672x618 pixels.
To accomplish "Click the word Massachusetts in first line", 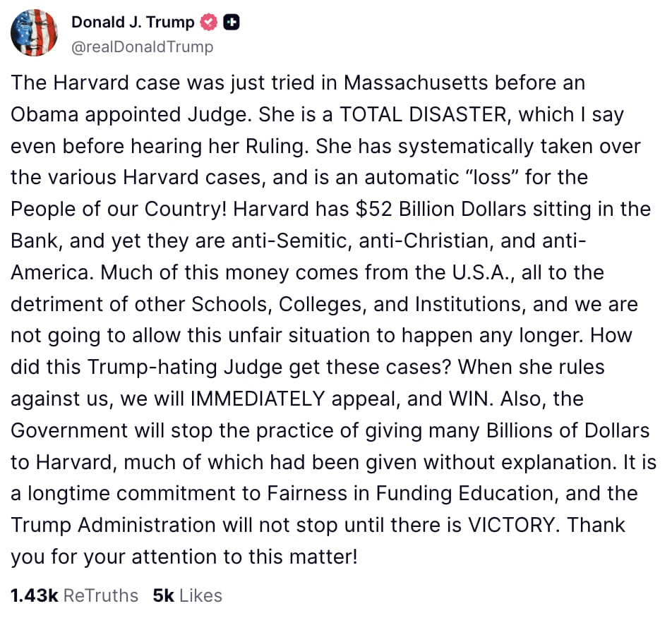I will tap(416, 83).
